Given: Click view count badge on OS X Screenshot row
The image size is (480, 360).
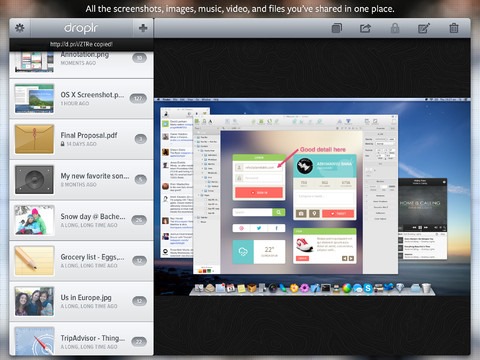Looking at the screenshot, I should pyautogui.click(x=138, y=98).
